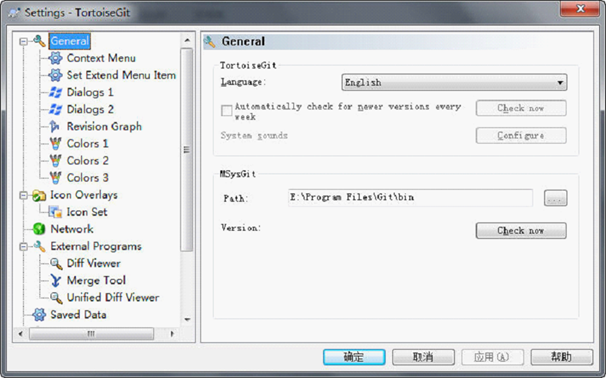Click inside the MSysGit Path field
Screen dimensions: 606x378
coord(410,198)
